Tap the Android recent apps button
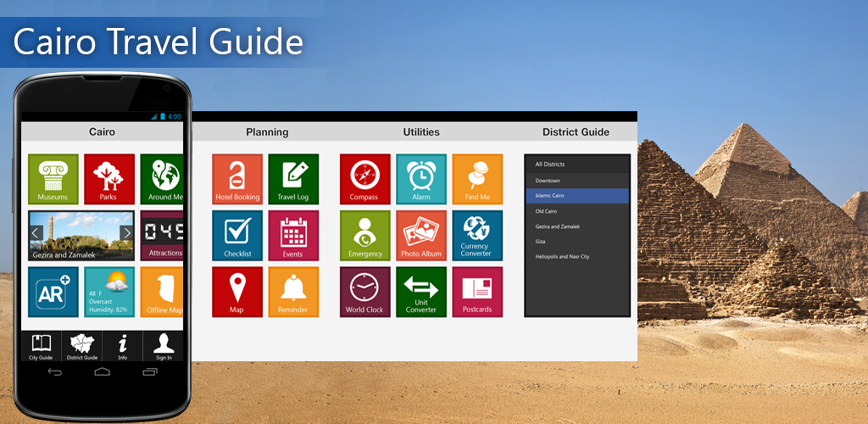Screen dimensions: 868x424 (150, 372)
